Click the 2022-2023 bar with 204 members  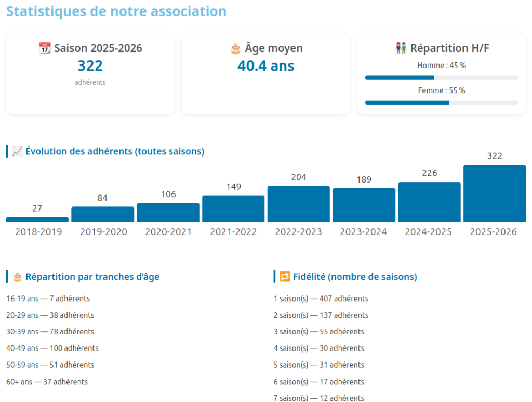coord(298,204)
